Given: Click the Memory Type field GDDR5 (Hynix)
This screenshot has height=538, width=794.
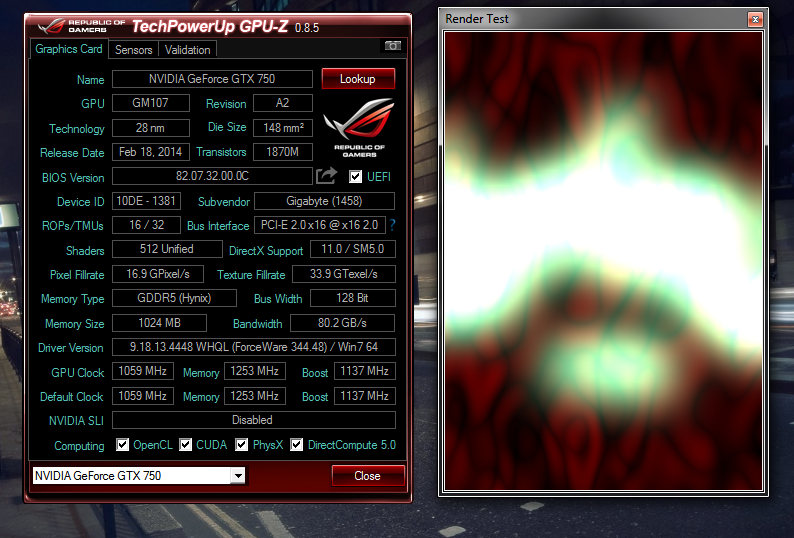Looking at the screenshot, I should click(174, 298).
